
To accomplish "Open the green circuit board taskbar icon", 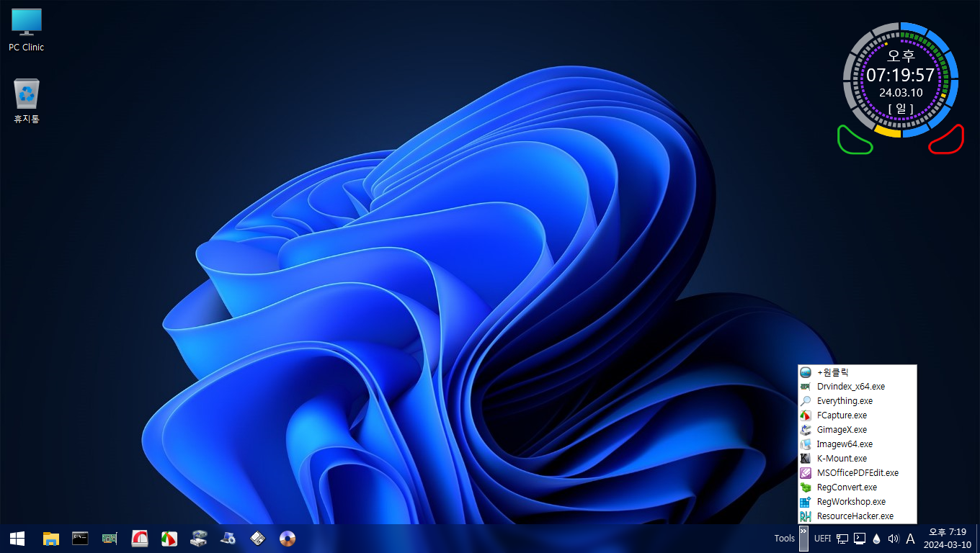I will coord(110,538).
